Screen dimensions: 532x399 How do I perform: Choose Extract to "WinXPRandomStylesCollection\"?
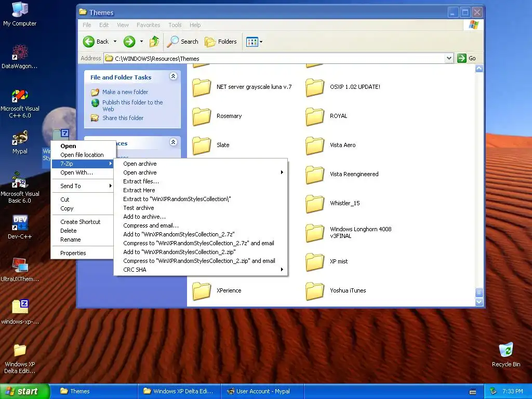(201, 199)
